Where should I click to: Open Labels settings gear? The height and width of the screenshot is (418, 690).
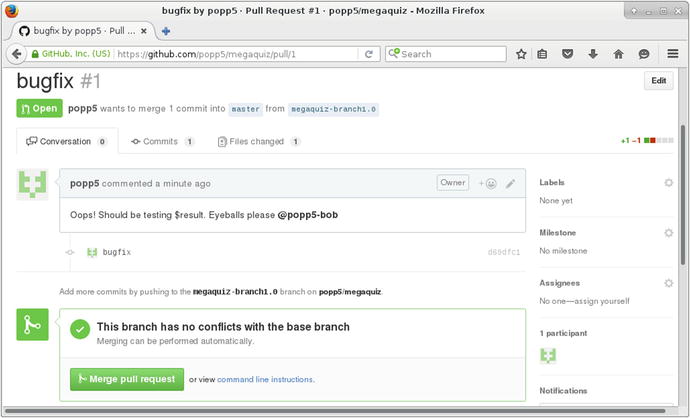click(x=668, y=182)
